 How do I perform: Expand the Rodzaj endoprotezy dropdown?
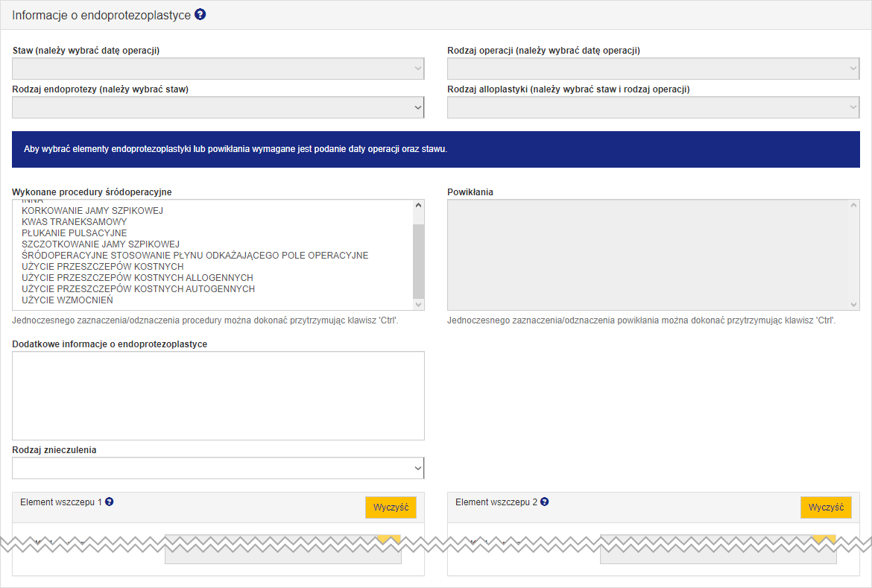(218, 107)
